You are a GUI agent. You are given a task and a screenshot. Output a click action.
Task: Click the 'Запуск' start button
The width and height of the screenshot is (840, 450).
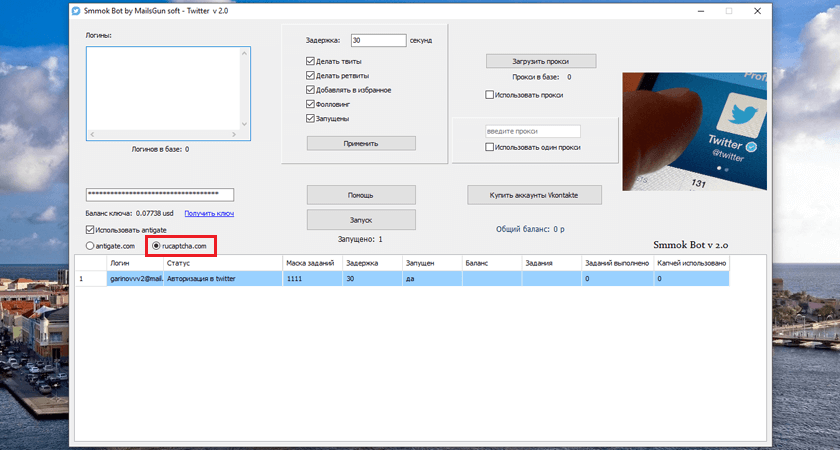click(x=361, y=220)
